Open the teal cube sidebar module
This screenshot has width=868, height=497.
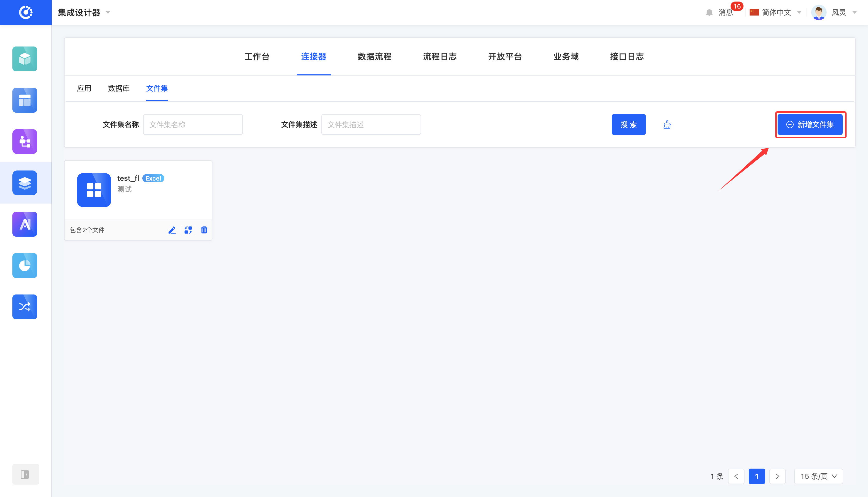25,59
